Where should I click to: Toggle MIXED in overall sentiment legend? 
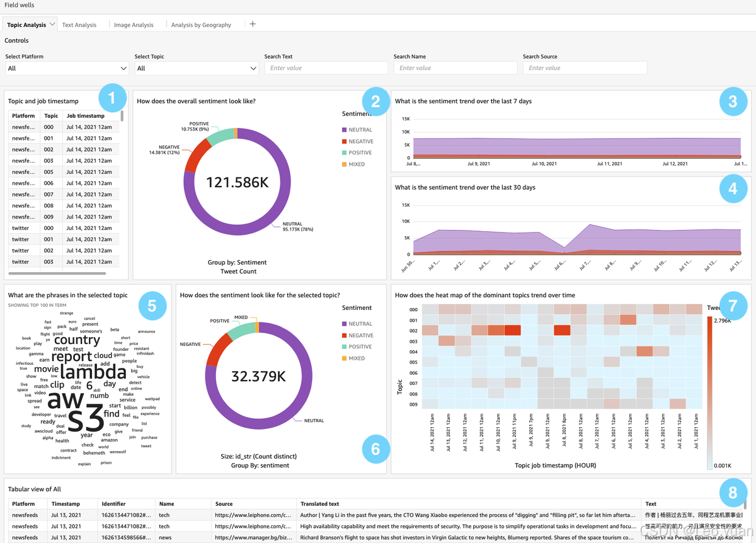(x=353, y=164)
